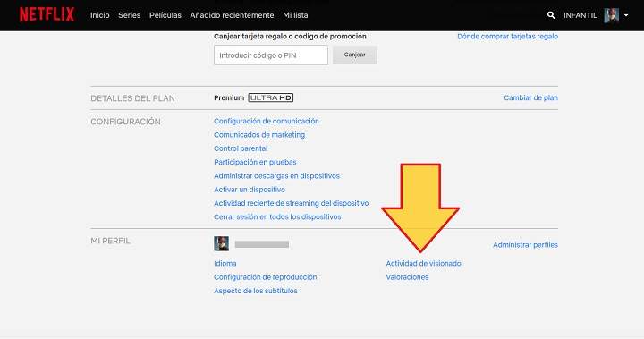Click Cambiar de plan link

(x=530, y=97)
